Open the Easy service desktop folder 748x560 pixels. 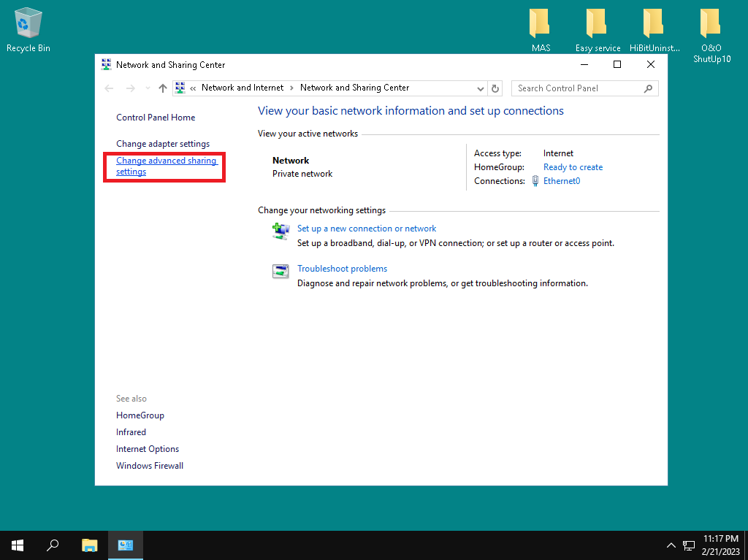(x=597, y=29)
